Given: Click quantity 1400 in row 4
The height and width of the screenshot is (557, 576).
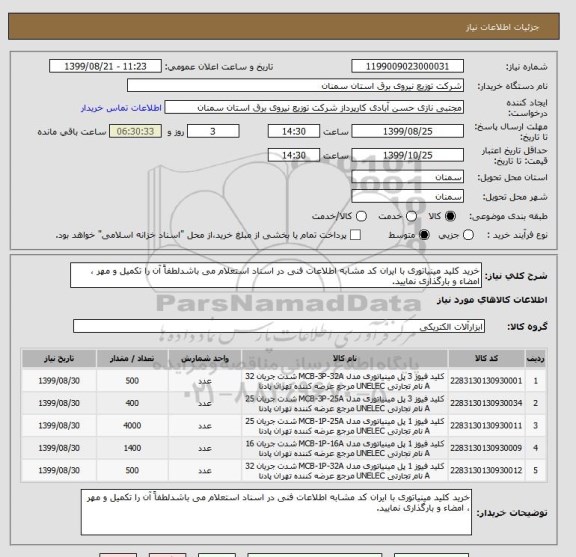Looking at the screenshot, I should (x=132, y=448).
